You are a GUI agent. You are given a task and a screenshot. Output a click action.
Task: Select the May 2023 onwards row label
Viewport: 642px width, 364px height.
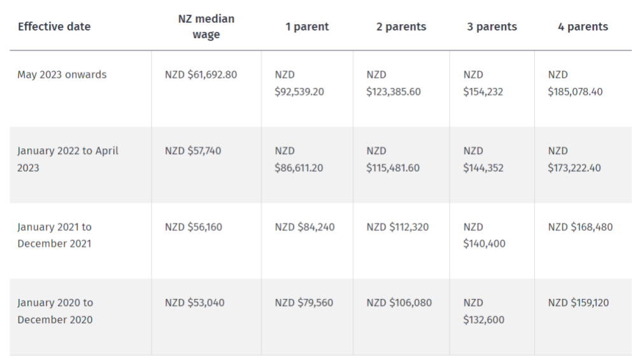pyautogui.click(x=62, y=75)
